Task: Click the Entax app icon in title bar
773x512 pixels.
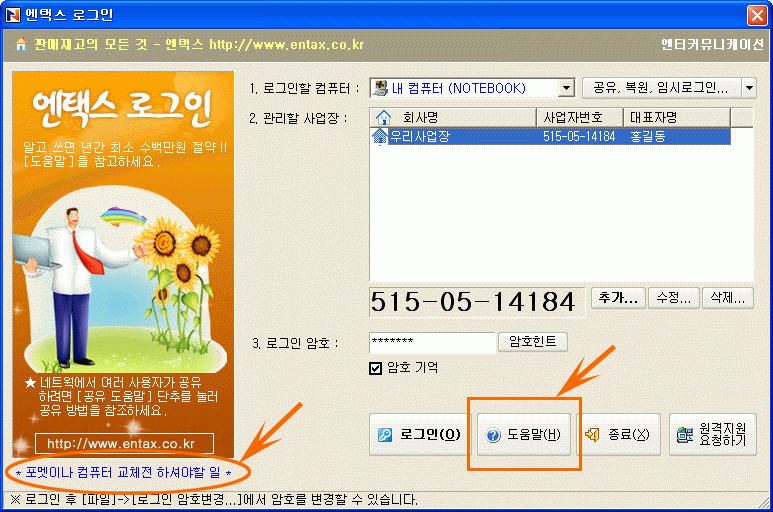Action: click(x=13, y=15)
